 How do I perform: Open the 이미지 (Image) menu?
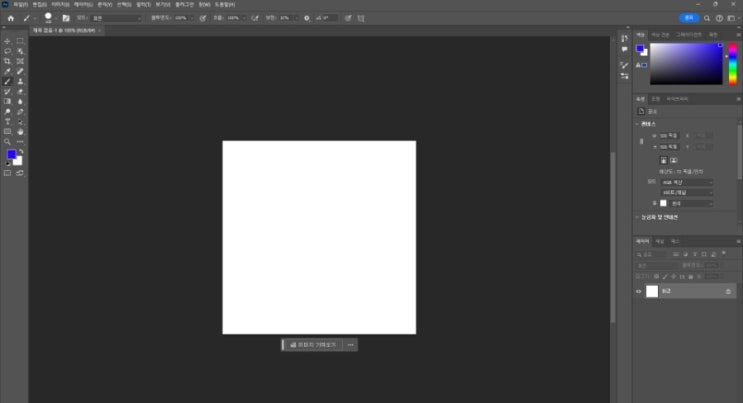60,4
